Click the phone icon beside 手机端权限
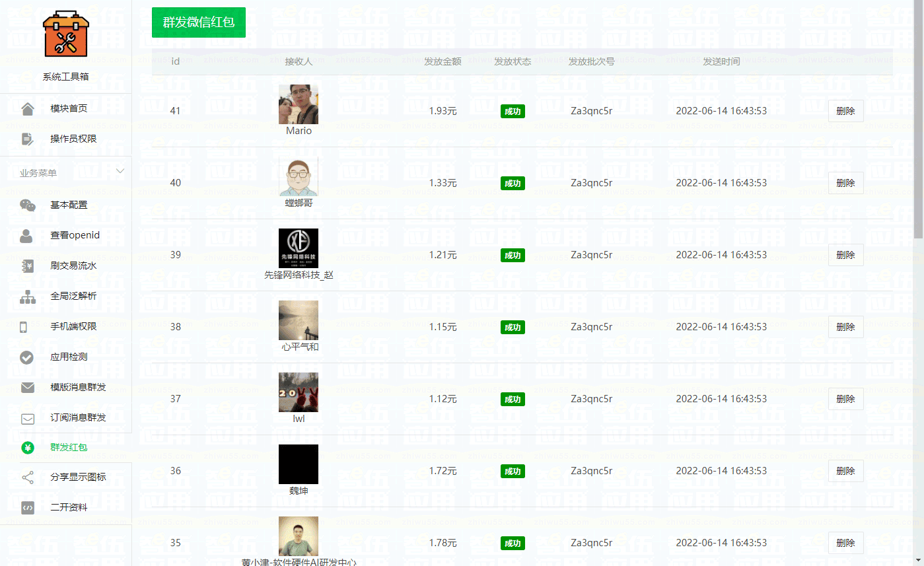 click(x=24, y=327)
